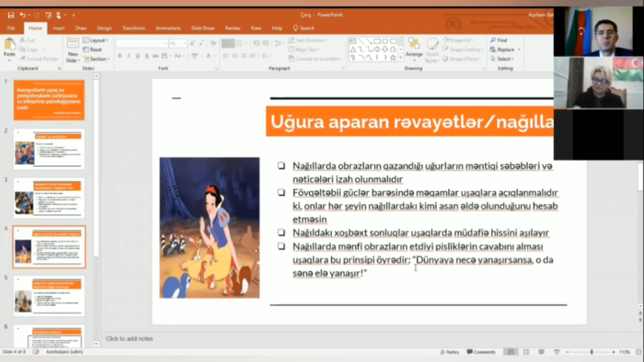Click the Search Tell Me box
The image size is (644, 362).
pos(304,28)
